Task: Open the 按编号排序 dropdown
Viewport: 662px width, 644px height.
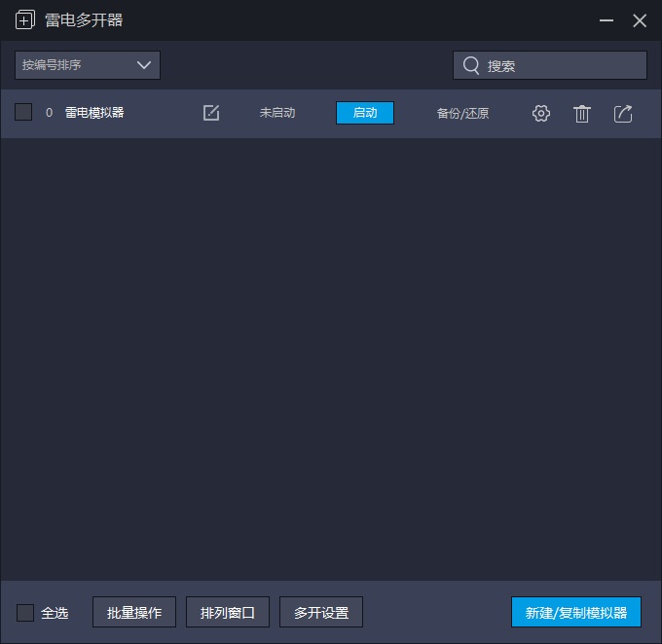Action: pos(88,65)
